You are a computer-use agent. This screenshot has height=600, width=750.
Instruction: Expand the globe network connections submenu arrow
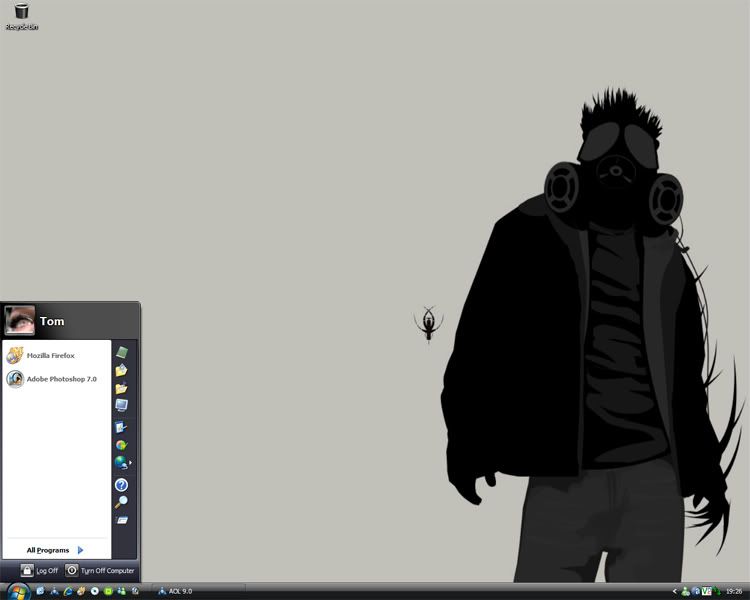click(130, 463)
